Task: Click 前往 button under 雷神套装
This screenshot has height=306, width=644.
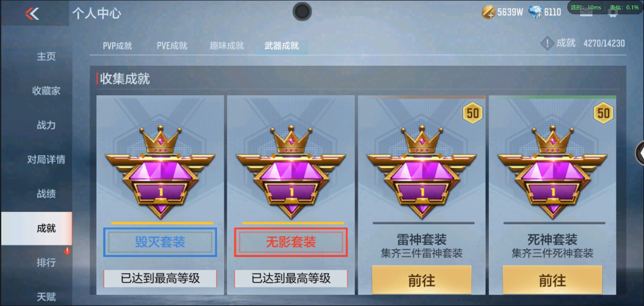Action: click(x=422, y=280)
